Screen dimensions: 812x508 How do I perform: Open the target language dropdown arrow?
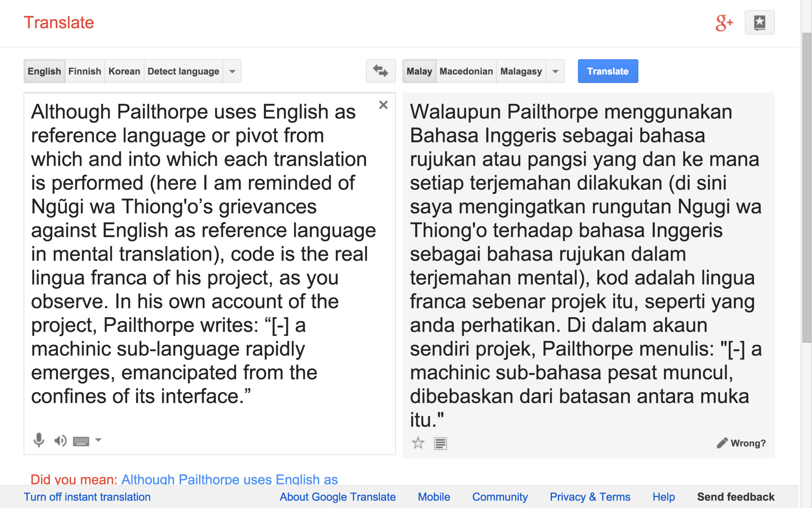point(555,72)
